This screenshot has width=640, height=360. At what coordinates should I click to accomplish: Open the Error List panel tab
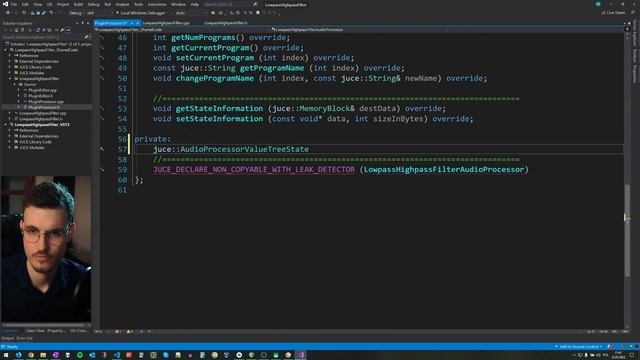tap(24, 338)
